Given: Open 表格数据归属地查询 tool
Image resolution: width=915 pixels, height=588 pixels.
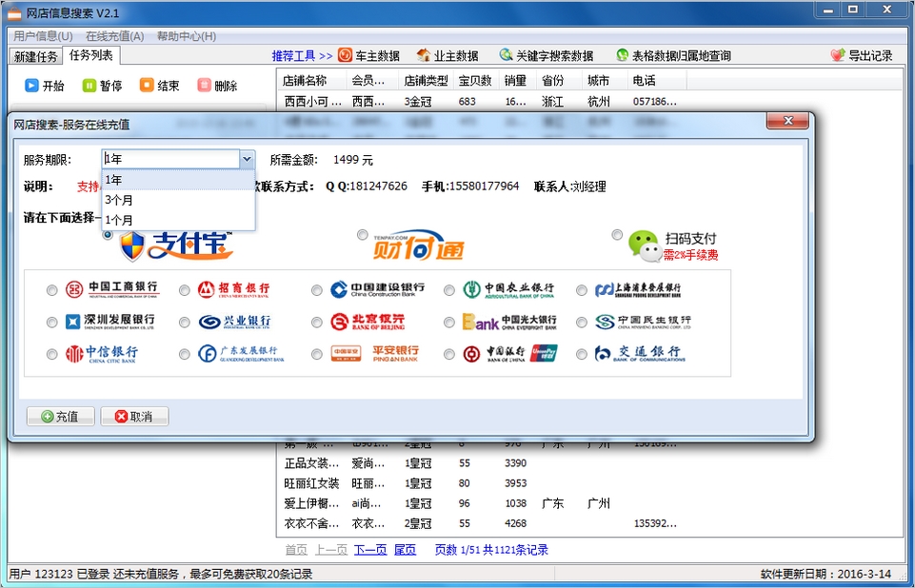Looking at the screenshot, I should pos(673,55).
